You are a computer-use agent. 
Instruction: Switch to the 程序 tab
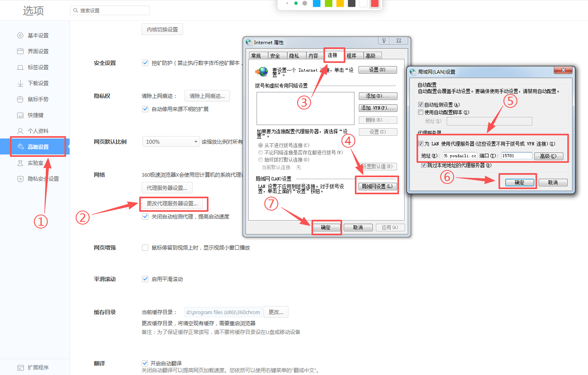(x=353, y=55)
